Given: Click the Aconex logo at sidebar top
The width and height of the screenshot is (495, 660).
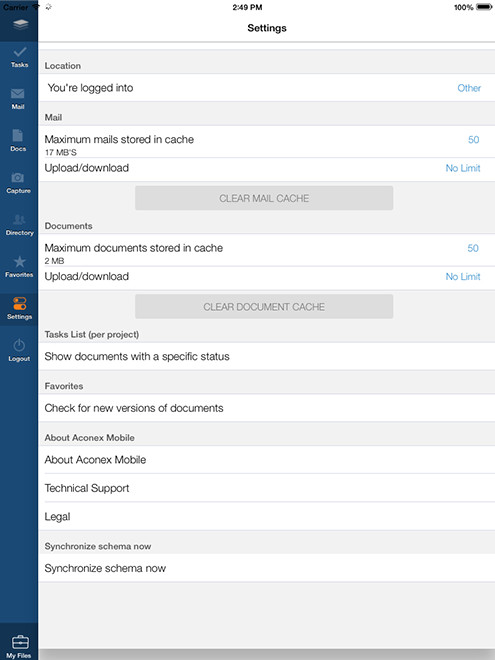Looking at the screenshot, I should [x=20, y=25].
